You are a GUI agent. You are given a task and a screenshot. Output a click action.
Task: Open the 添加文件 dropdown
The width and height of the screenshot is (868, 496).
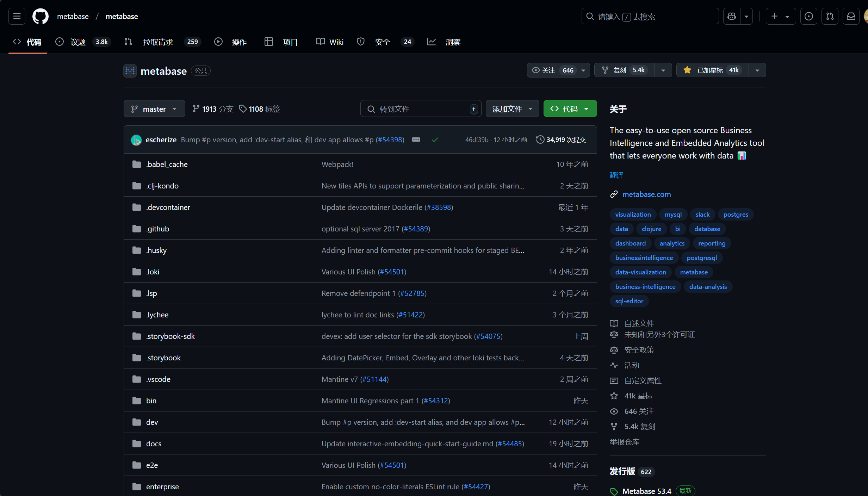tap(512, 109)
